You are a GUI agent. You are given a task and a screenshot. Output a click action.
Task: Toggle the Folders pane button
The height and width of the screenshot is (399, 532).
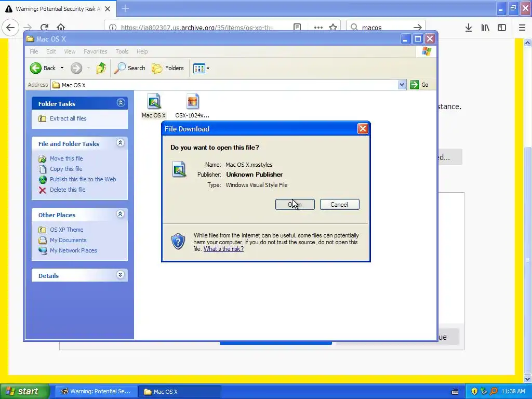tap(168, 68)
